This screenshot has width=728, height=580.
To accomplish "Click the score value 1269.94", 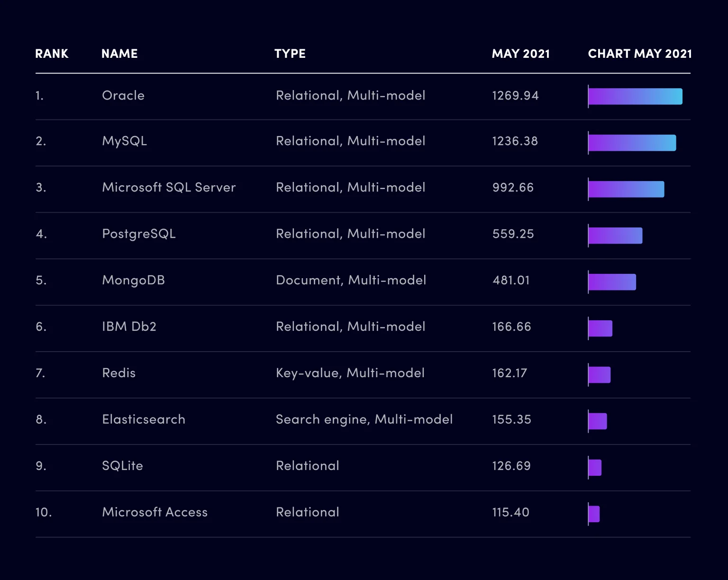I will coord(516,96).
